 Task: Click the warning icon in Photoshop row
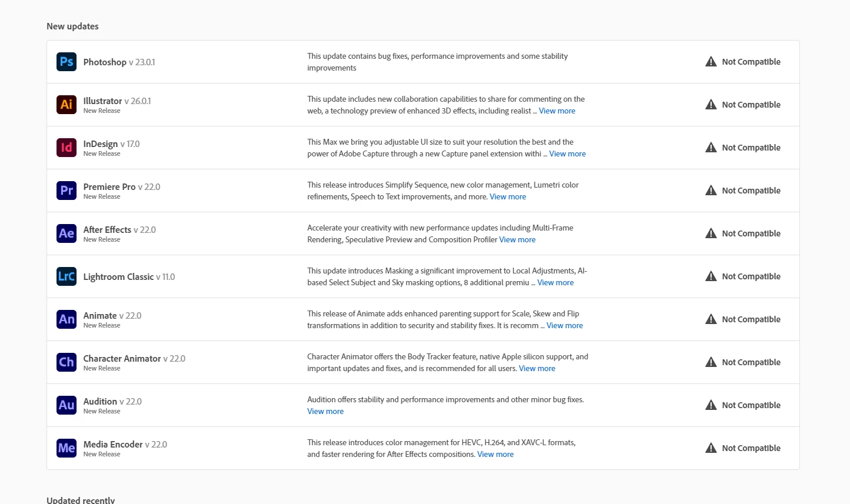click(x=711, y=62)
